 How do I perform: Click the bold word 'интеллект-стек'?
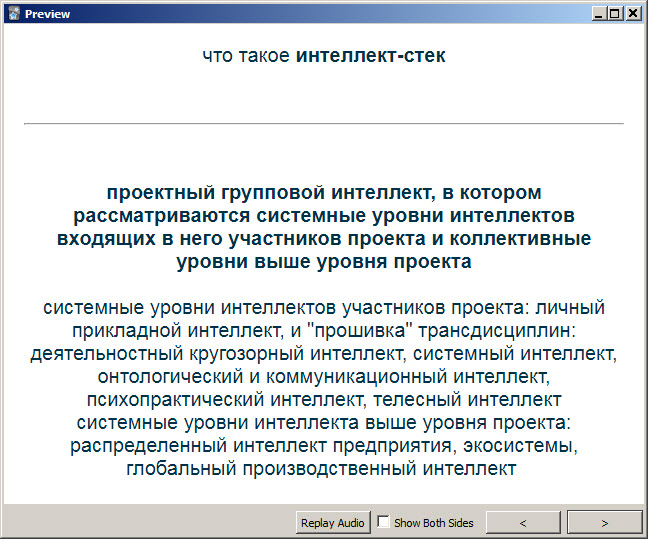[370, 55]
